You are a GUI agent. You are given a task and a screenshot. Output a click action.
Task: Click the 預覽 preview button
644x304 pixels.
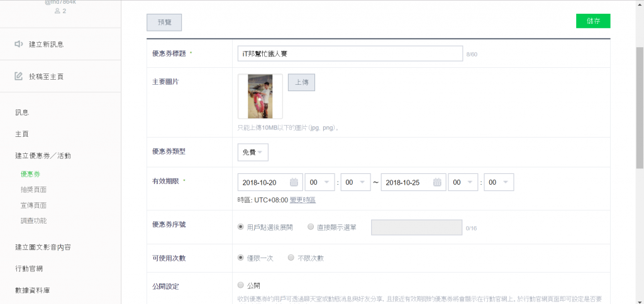(x=164, y=23)
